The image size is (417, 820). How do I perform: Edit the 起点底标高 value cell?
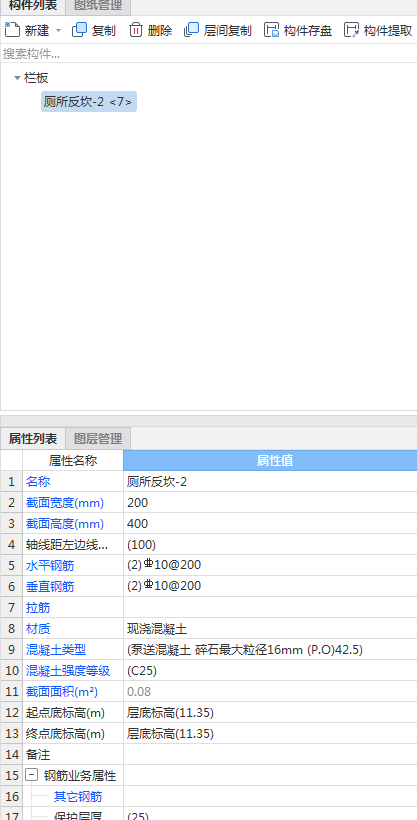(271, 712)
